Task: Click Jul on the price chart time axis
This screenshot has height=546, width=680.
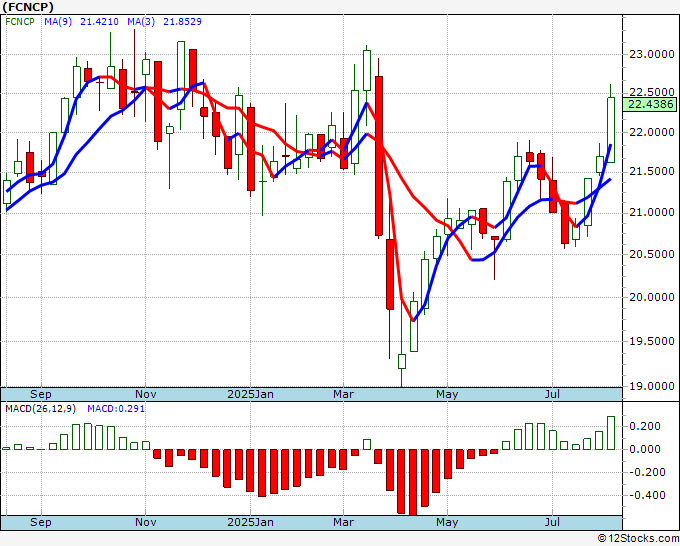Action: click(x=552, y=394)
